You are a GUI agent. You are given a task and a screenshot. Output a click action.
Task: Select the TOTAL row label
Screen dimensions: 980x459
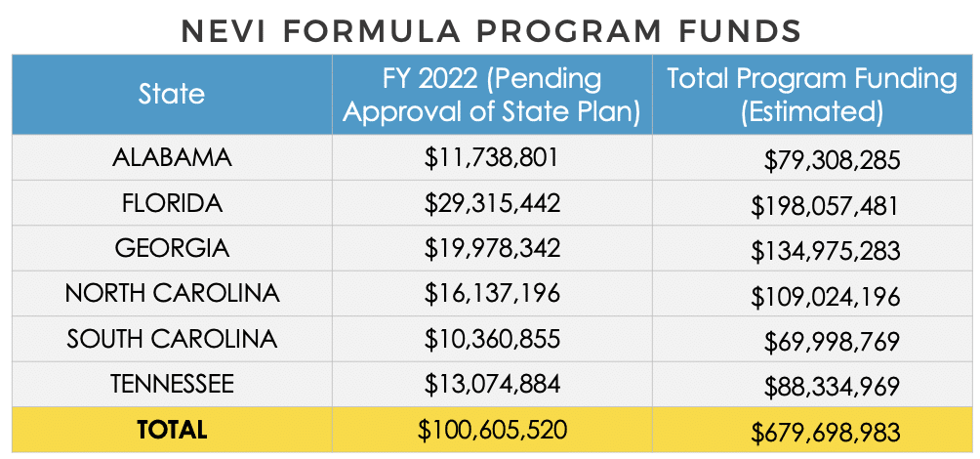[172, 429]
